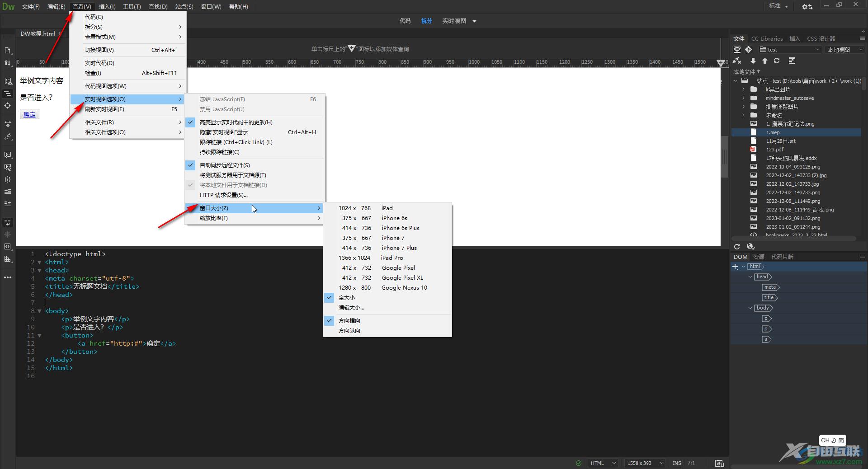Click the file management arrows icon
This screenshot has height=469, width=868.
pos(8,63)
